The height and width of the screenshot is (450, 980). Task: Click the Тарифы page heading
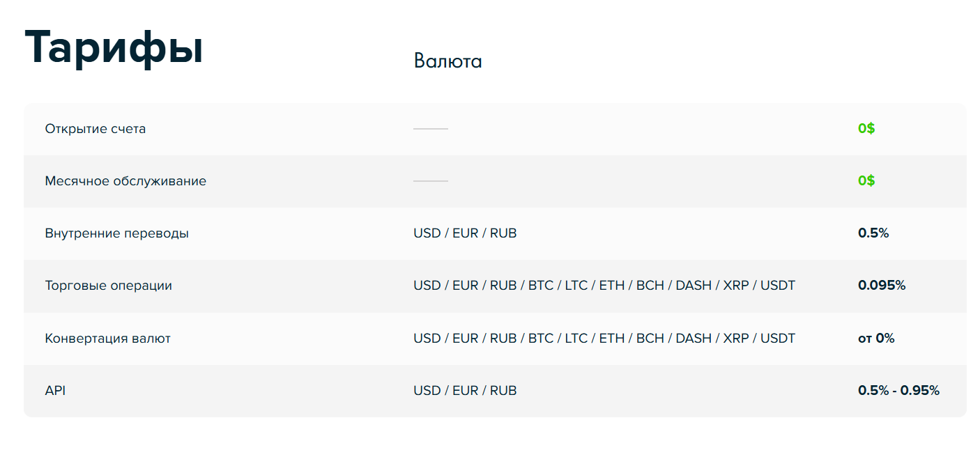(x=114, y=48)
